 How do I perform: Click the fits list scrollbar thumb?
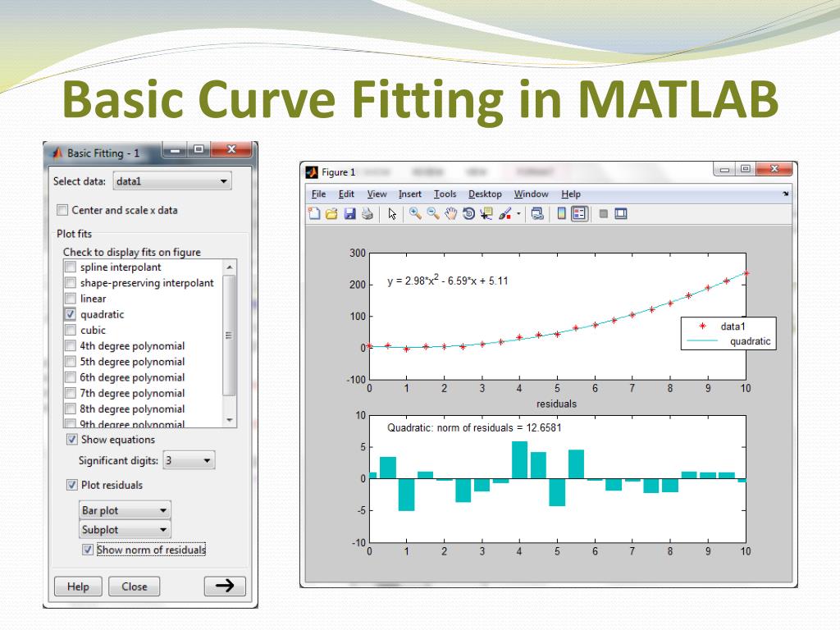point(229,336)
